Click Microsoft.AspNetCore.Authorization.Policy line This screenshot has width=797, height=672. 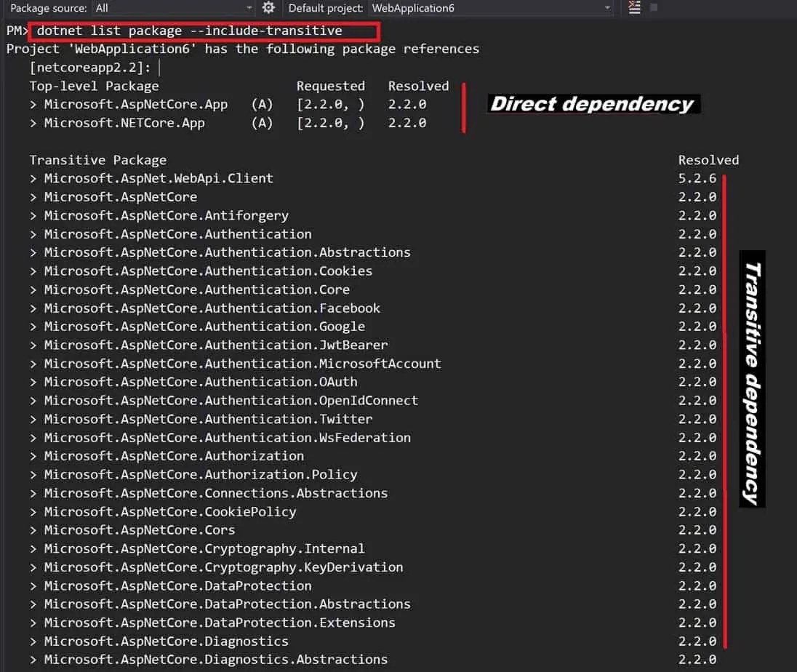point(193,475)
